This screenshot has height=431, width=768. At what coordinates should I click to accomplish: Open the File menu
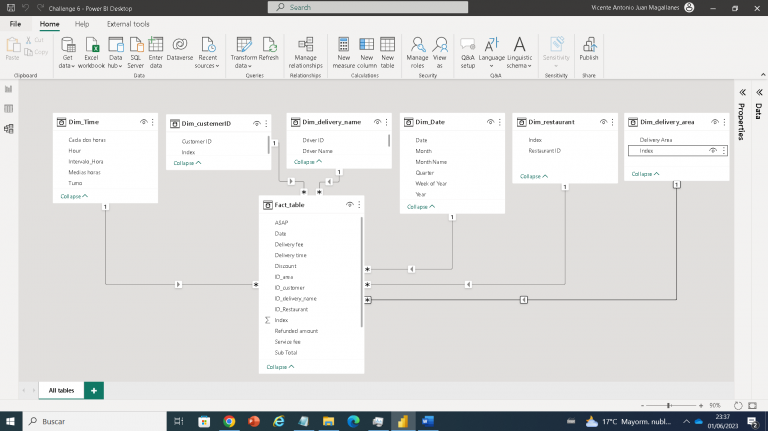pyautogui.click(x=16, y=23)
